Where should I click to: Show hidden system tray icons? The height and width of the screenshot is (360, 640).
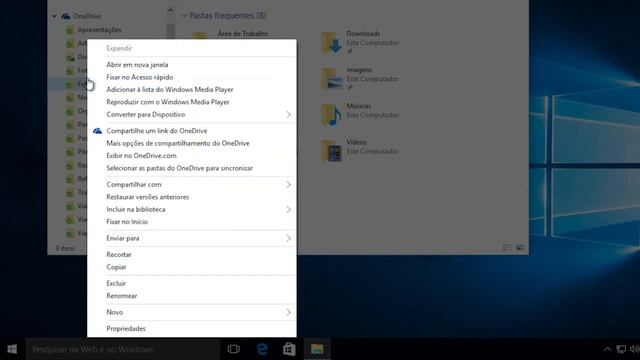click(607, 349)
